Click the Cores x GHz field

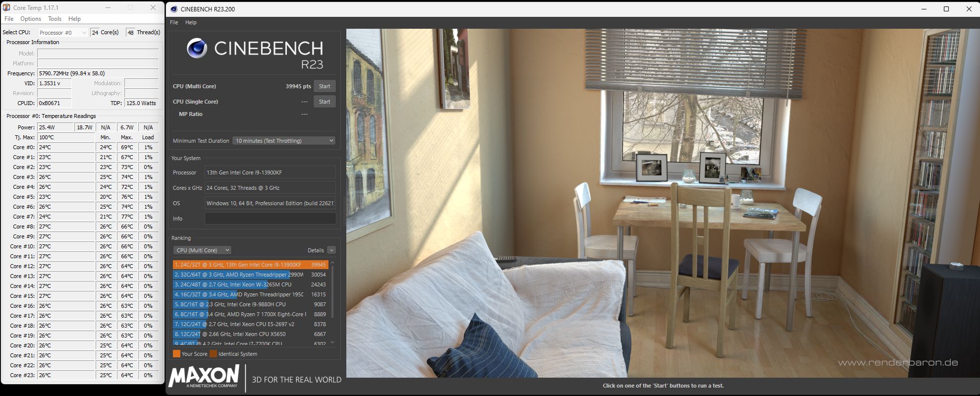point(270,188)
